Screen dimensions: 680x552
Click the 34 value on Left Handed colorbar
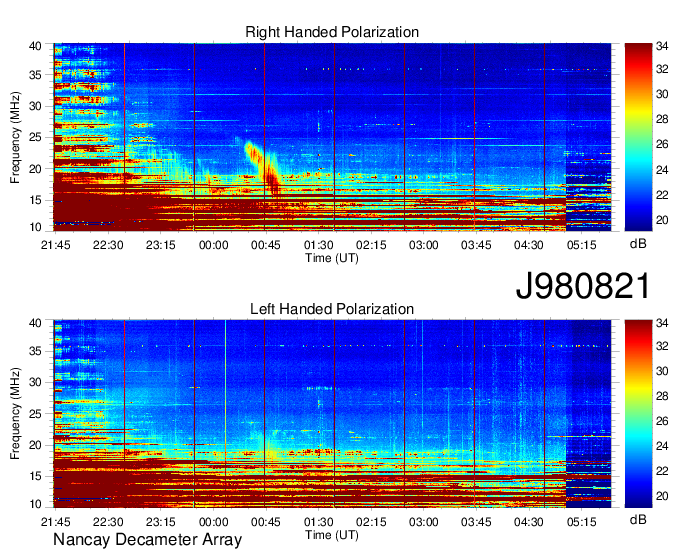[x=662, y=323]
